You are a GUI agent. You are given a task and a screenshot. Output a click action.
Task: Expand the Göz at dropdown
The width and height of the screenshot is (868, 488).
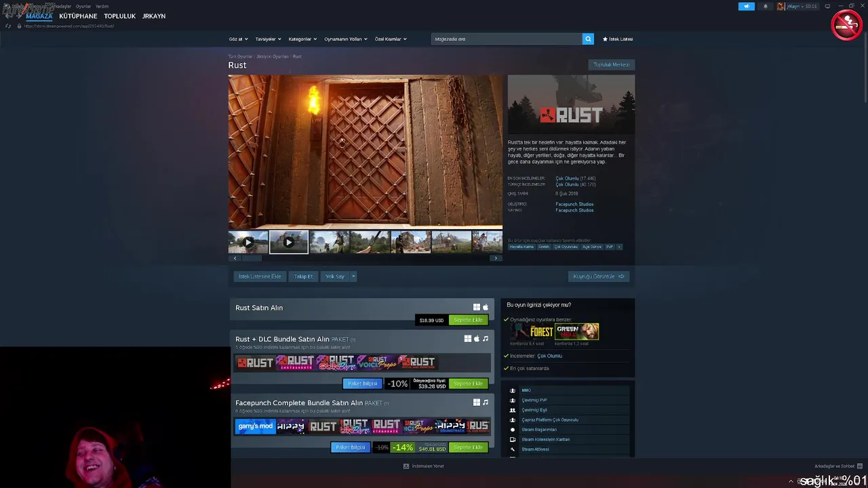click(239, 39)
